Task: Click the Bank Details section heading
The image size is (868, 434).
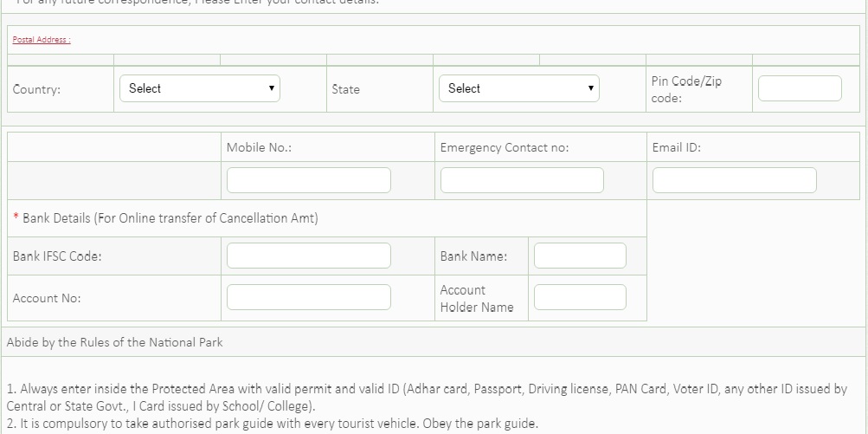Action: pyautogui.click(x=170, y=218)
